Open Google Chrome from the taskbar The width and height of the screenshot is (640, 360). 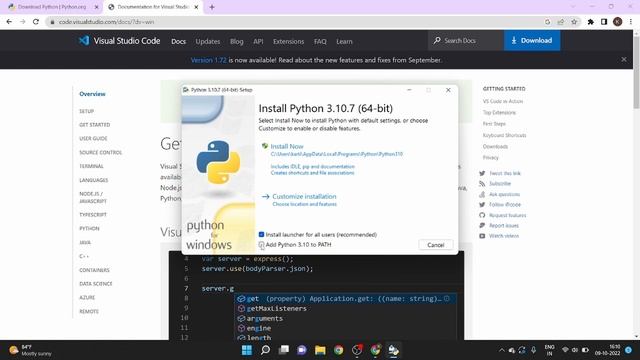click(338, 350)
